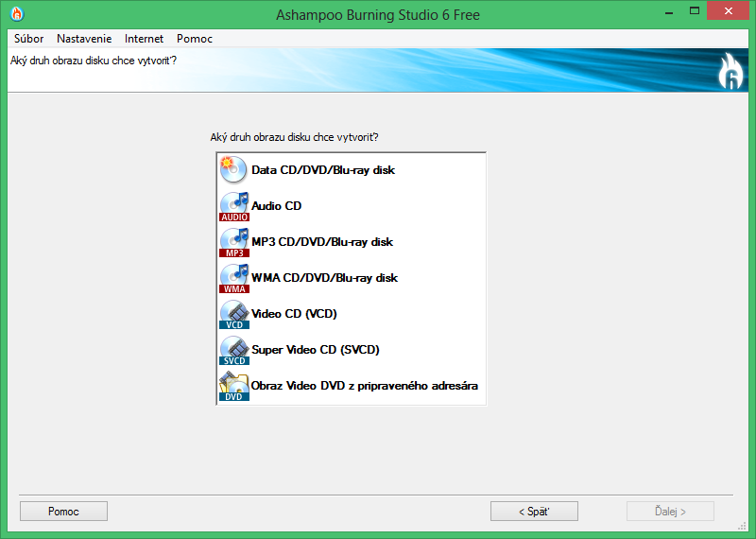Click the Audio CD disc icon

click(x=234, y=206)
